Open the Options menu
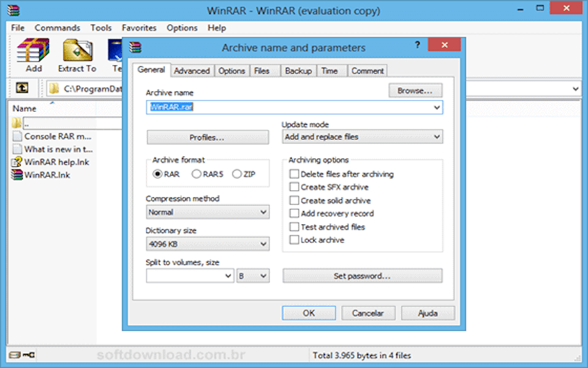 click(182, 28)
